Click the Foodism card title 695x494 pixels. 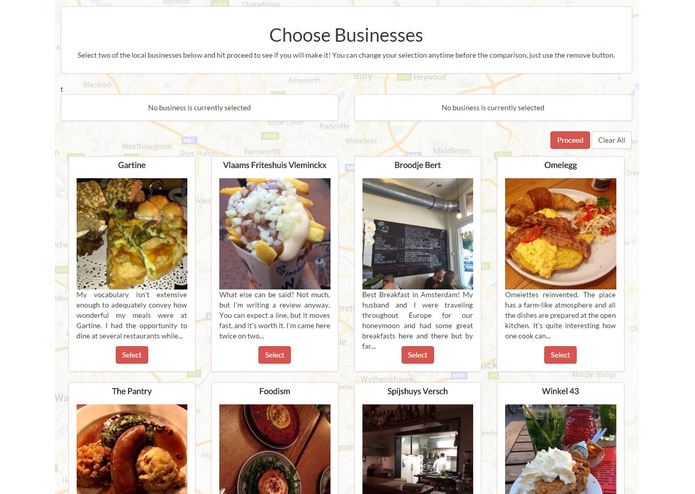point(275,391)
